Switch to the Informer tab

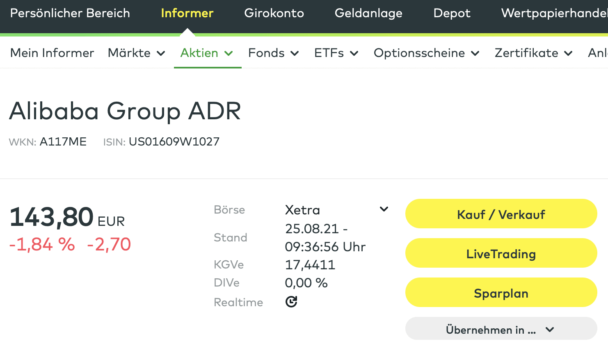point(187,13)
